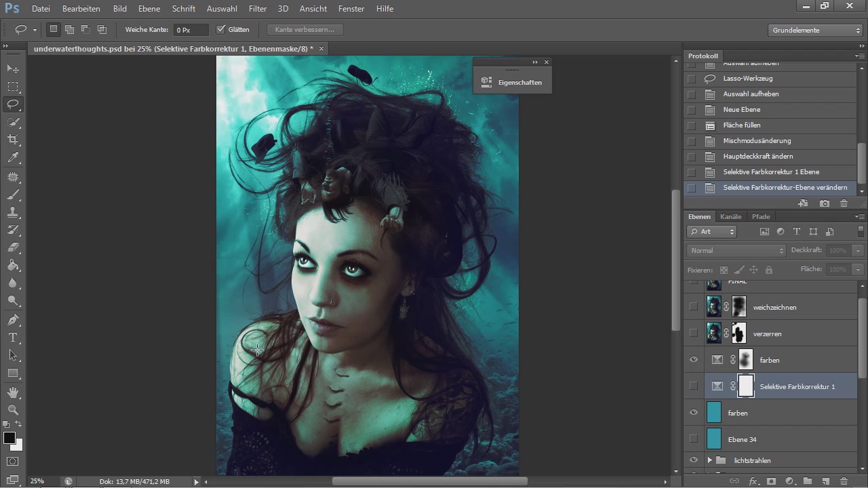Hide the teal farben fill layer

click(693, 413)
